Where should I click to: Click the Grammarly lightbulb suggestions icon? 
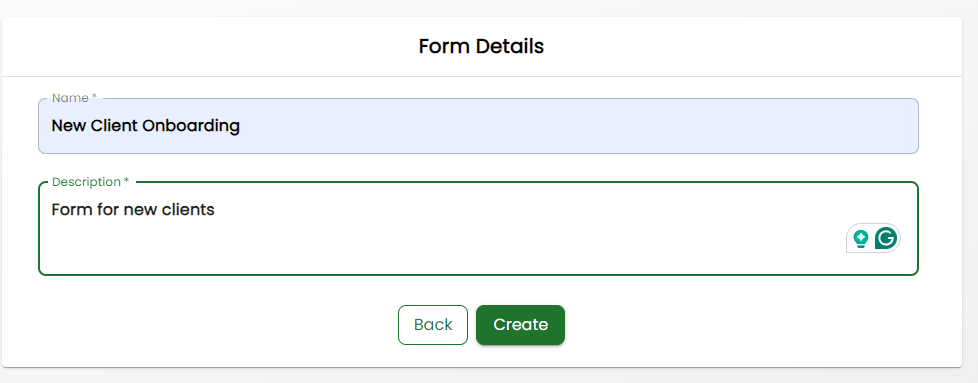tap(861, 238)
